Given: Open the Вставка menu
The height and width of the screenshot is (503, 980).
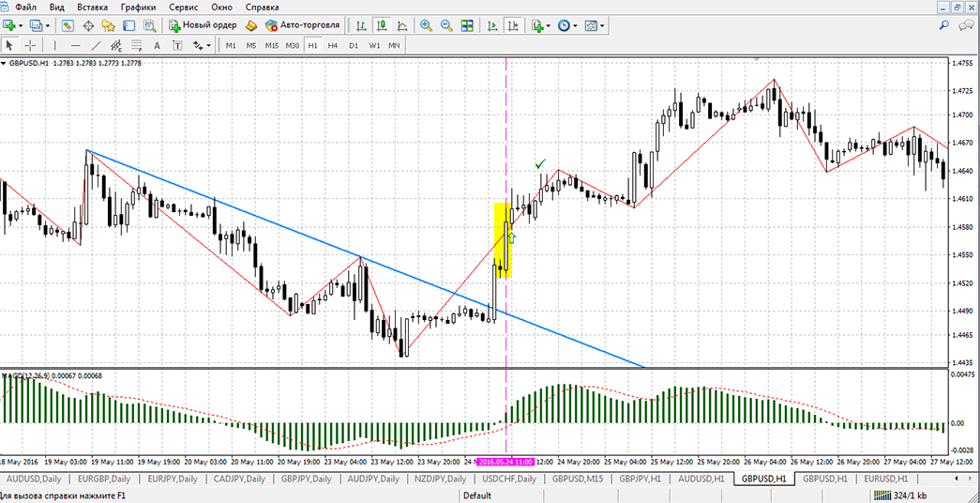Looking at the screenshot, I should point(93,8).
